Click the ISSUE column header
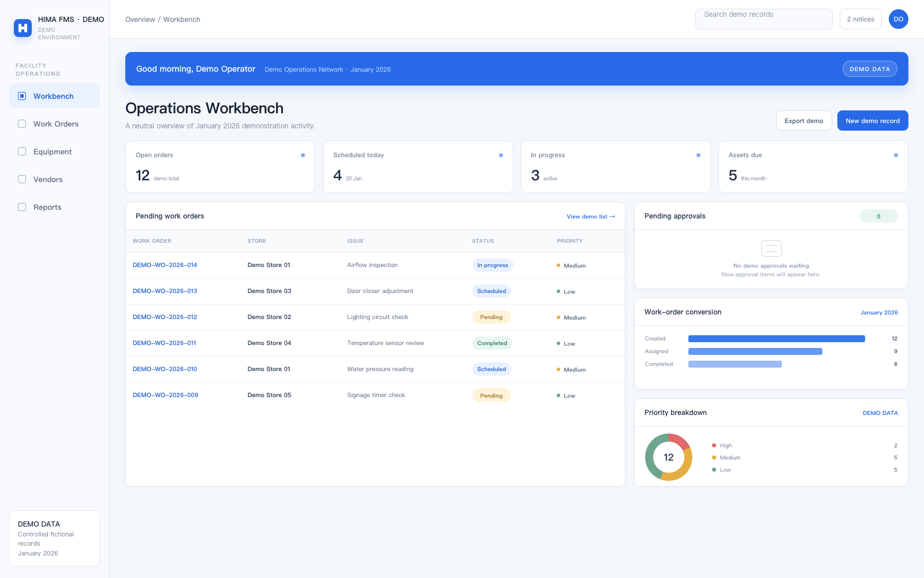 coord(355,241)
